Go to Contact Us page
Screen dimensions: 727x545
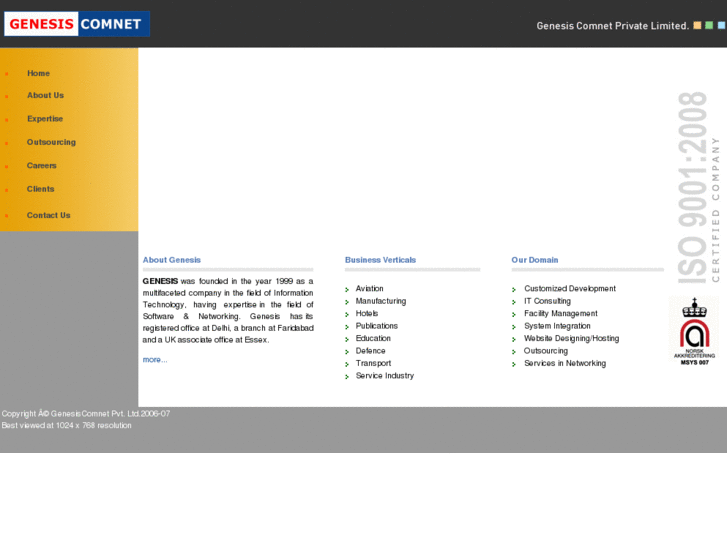click(x=49, y=215)
